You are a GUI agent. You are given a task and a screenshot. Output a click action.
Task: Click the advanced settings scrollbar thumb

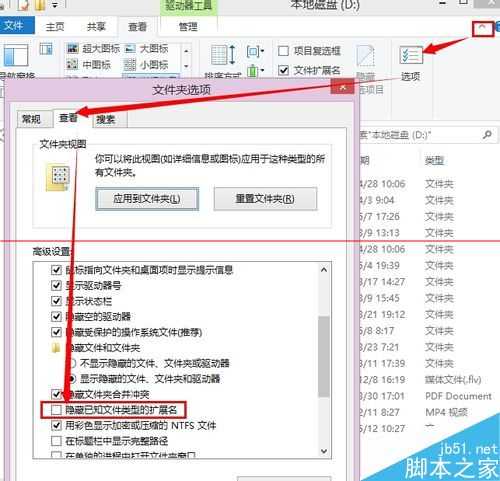tap(324, 357)
